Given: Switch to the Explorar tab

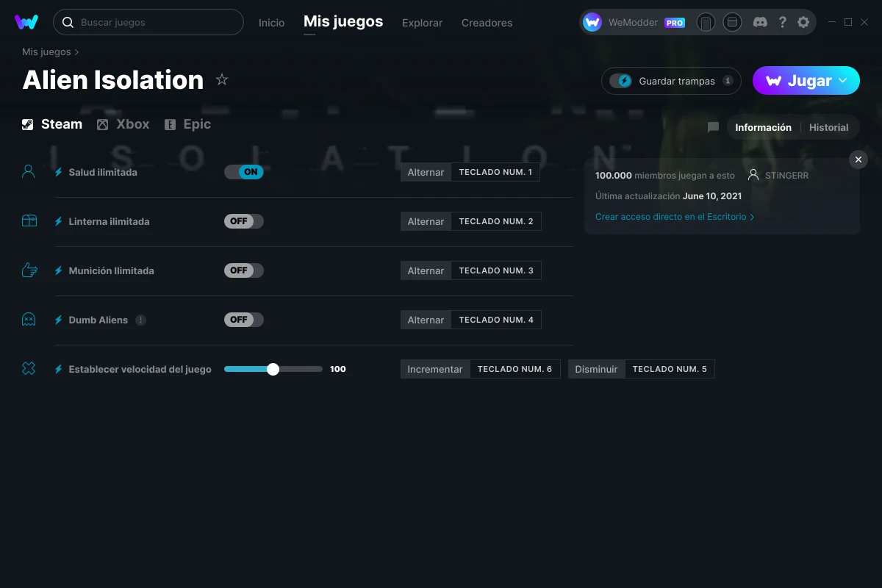Looking at the screenshot, I should point(422,23).
